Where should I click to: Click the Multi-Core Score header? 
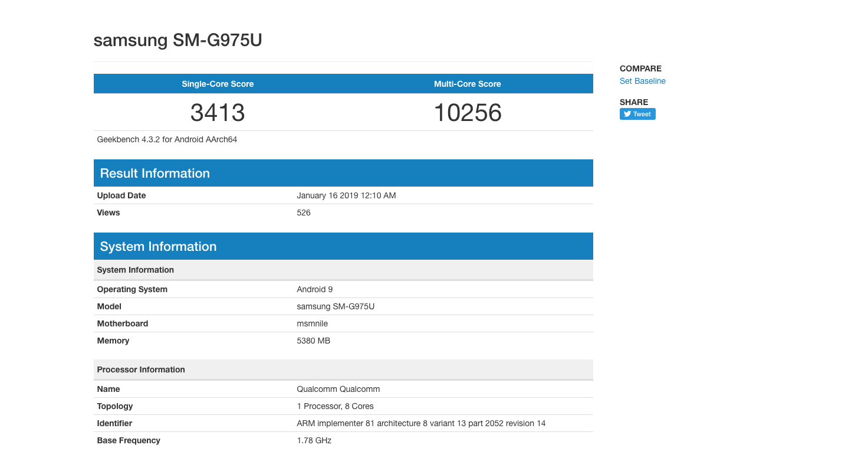coord(467,84)
